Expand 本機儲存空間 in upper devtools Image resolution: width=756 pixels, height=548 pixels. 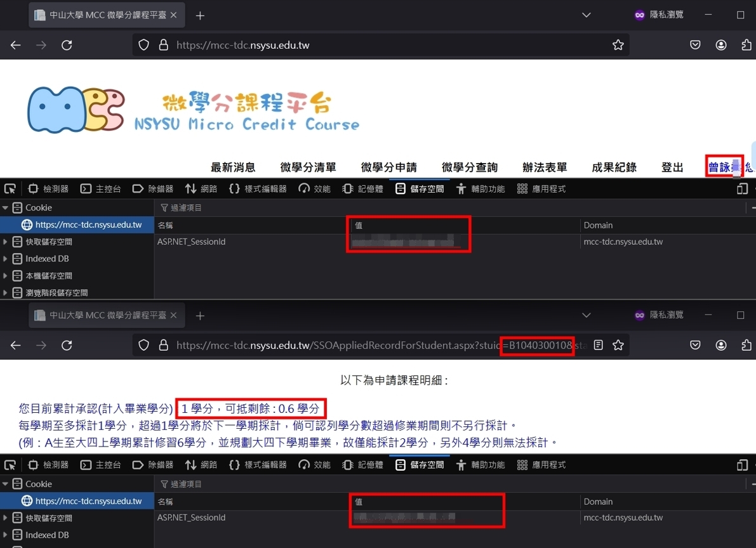[5, 276]
